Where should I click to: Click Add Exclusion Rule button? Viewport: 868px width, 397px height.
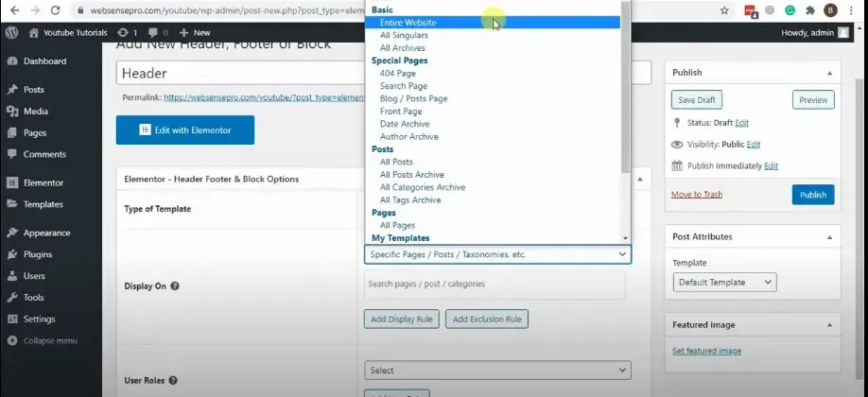[487, 319]
